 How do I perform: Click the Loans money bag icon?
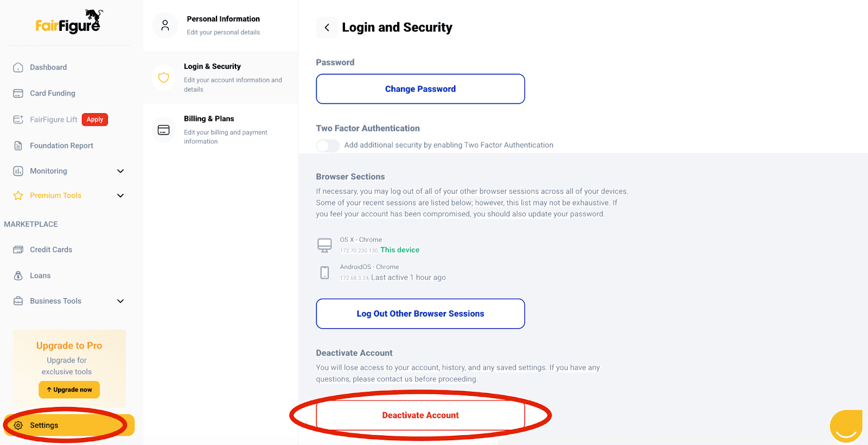[18, 275]
